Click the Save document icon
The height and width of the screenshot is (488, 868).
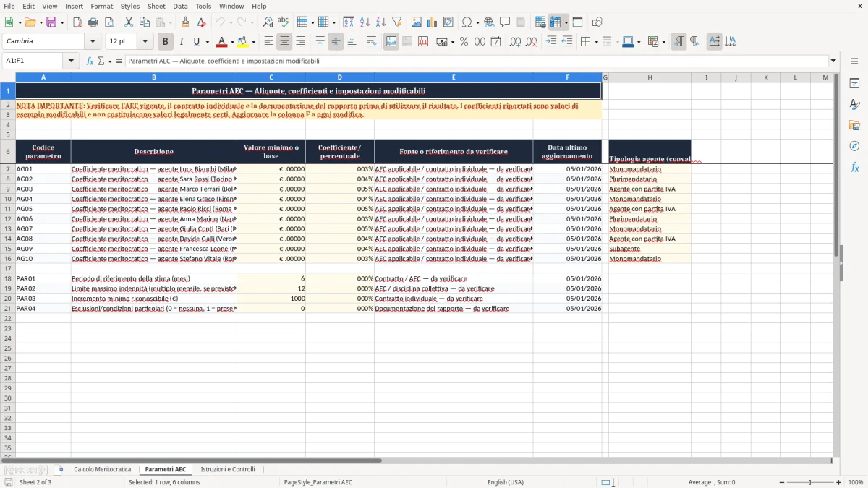(51, 22)
